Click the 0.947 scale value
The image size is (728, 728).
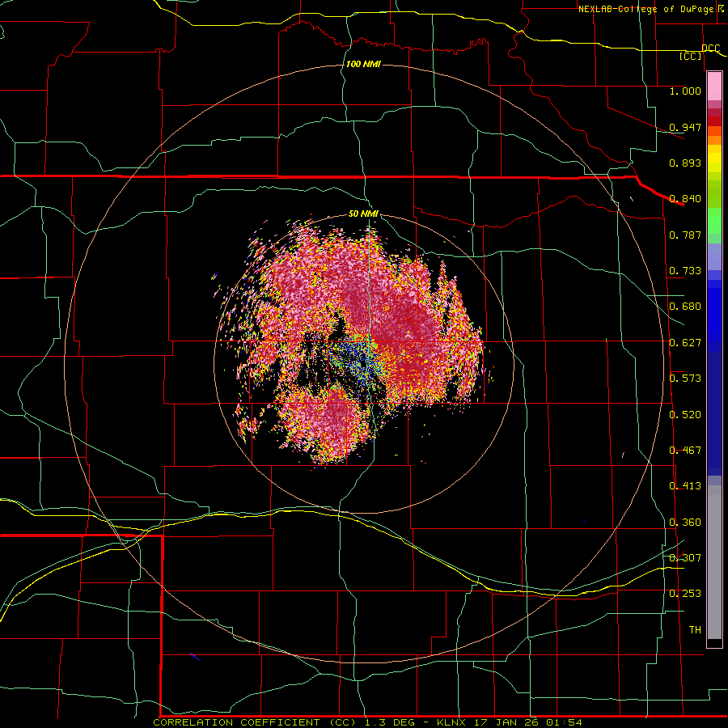tap(685, 127)
